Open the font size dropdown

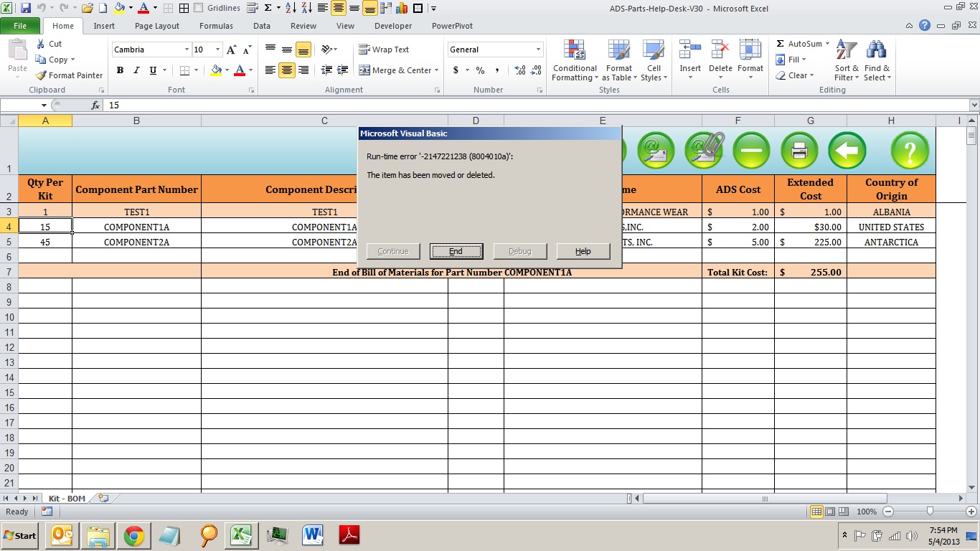(x=218, y=50)
